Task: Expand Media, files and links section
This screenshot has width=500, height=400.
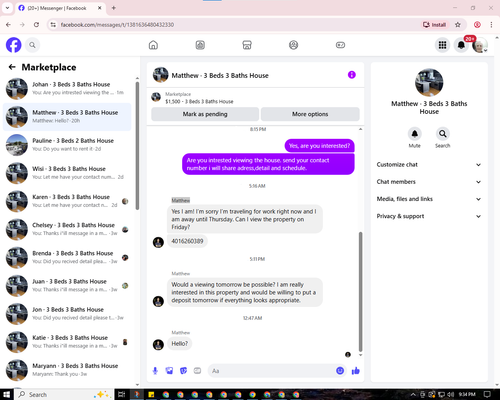Action: tap(429, 199)
